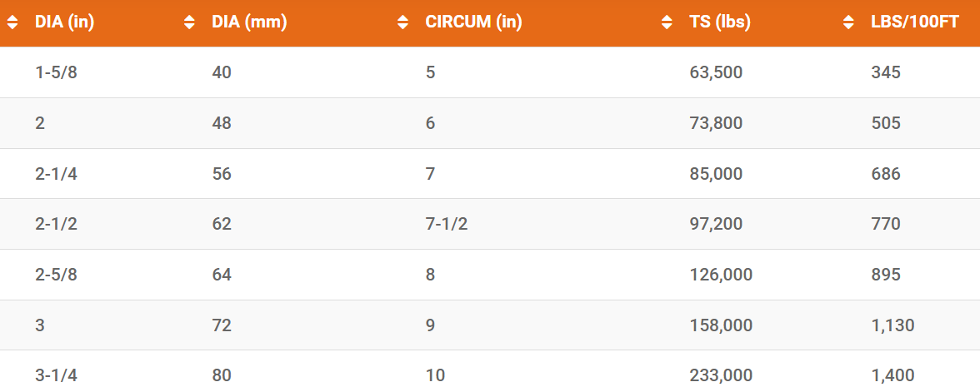
Task: Click the LBS/100FT column header text
Action: pyautogui.click(x=915, y=23)
